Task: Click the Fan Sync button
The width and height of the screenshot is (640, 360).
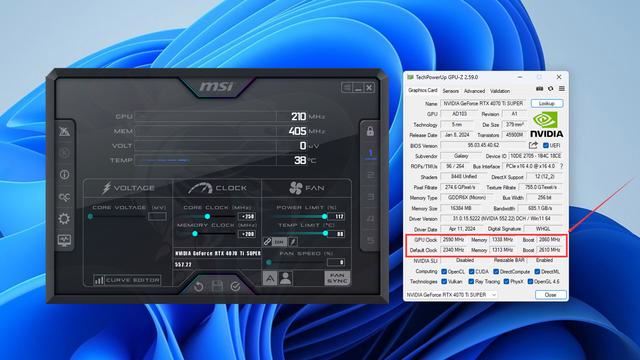Action: [337, 278]
